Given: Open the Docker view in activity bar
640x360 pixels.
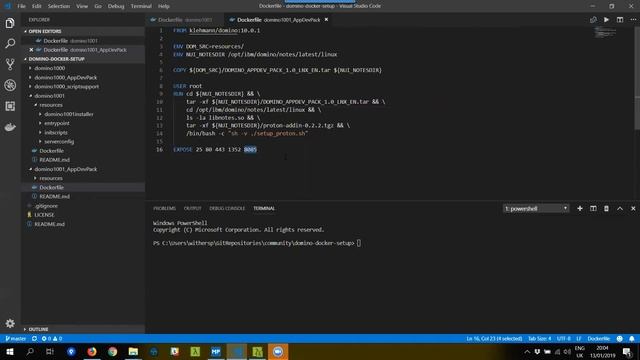Looking at the screenshot, I should [x=10, y=127].
